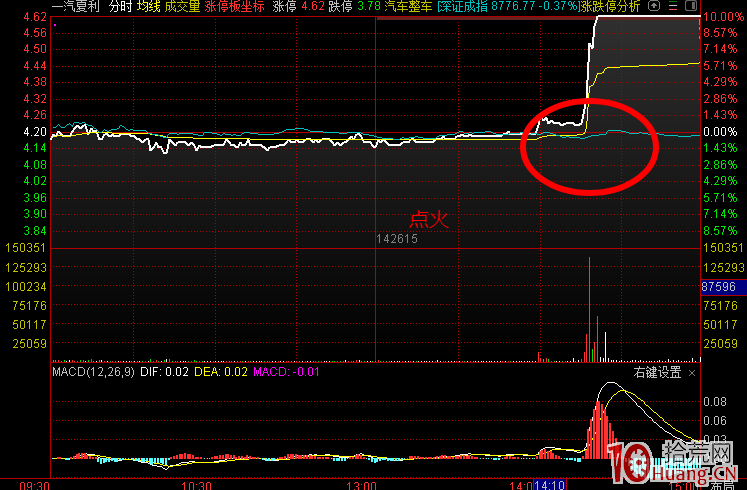Screen dimensions: 747x490
Task: Click the red 点火 annotation text
Action: click(x=428, y=219)
